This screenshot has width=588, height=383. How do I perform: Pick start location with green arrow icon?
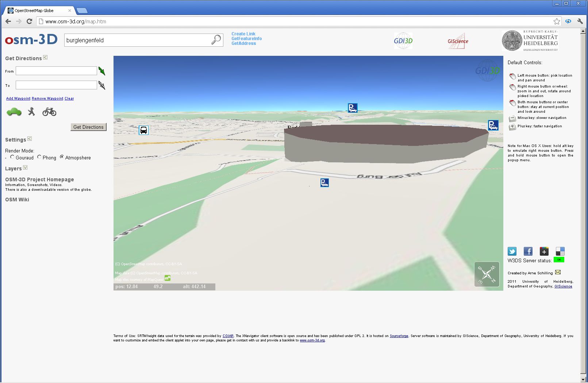(102, 71)
